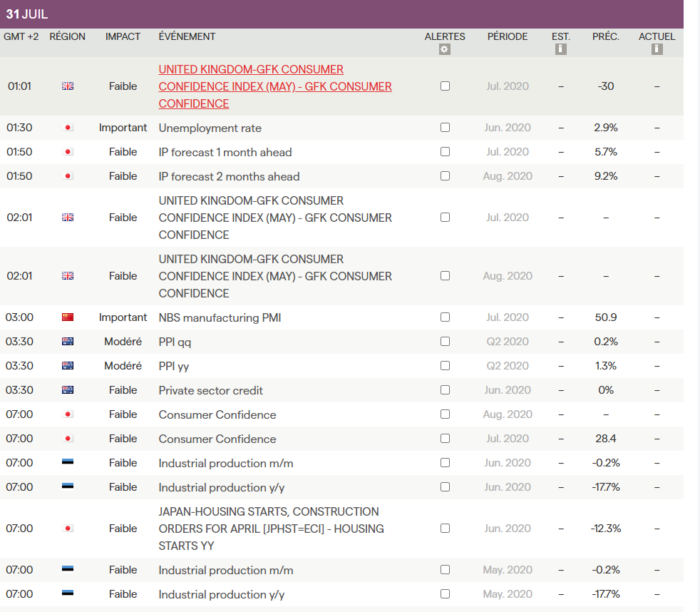Click the UK flag in the 01:01 row
The image size is (700, 612).
pos(68,86)
